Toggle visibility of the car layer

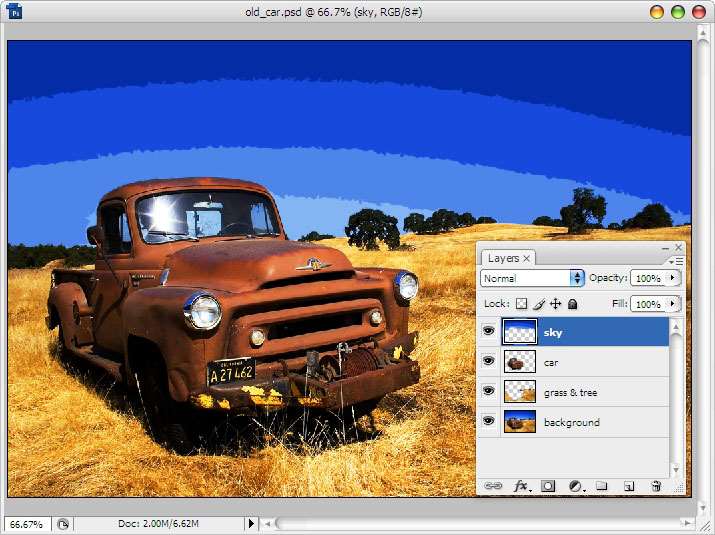pyautogui.click(x=489, y=362)
